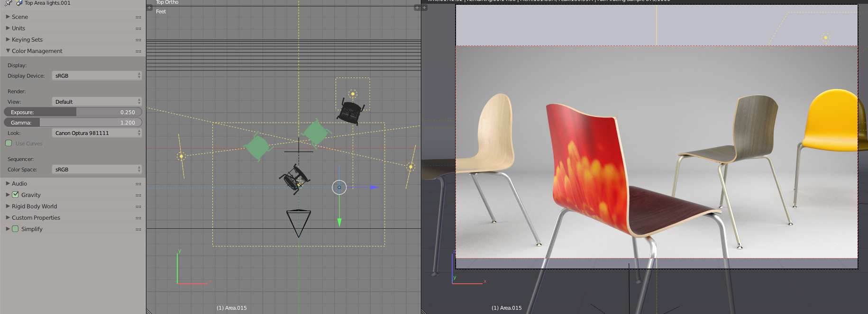
Task: Click (1) Area.015 label in the rendered view
Action: 507,308
